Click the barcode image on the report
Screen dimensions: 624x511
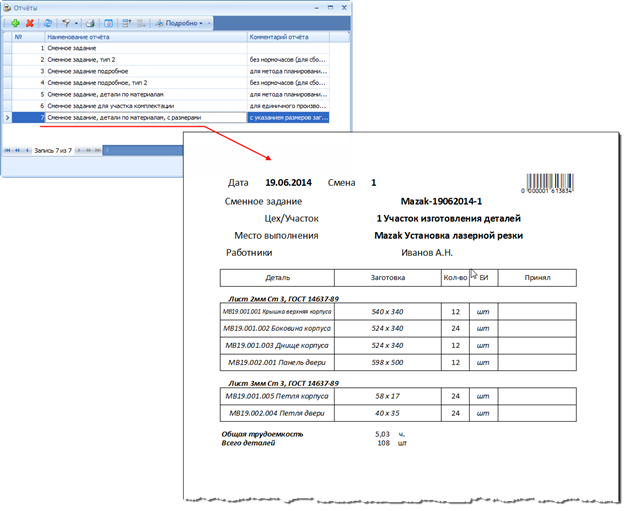click(x=549, y=185)
